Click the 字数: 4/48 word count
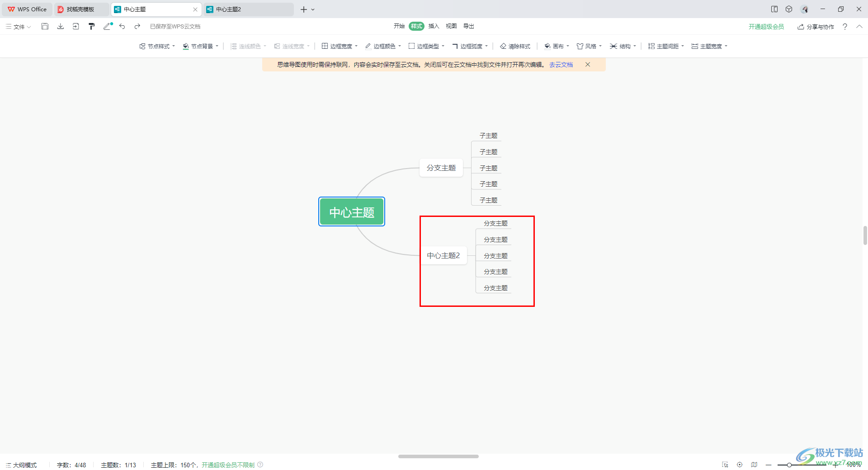This screenshot has width=868, height=470. tap(71, 465)
